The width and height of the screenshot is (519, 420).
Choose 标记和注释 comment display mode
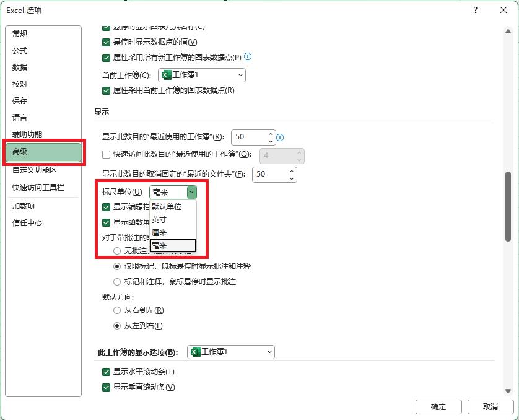[116, 282]
